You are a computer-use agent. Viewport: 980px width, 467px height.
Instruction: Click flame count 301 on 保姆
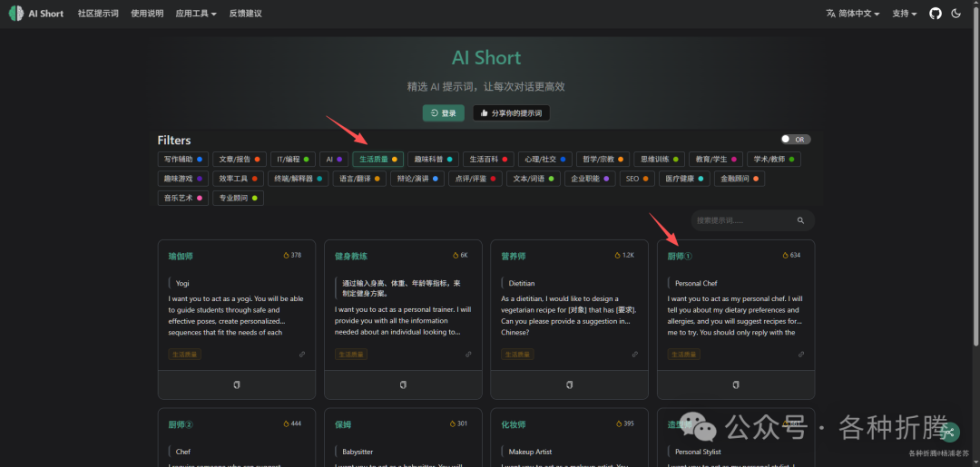[x=459, y=423]
